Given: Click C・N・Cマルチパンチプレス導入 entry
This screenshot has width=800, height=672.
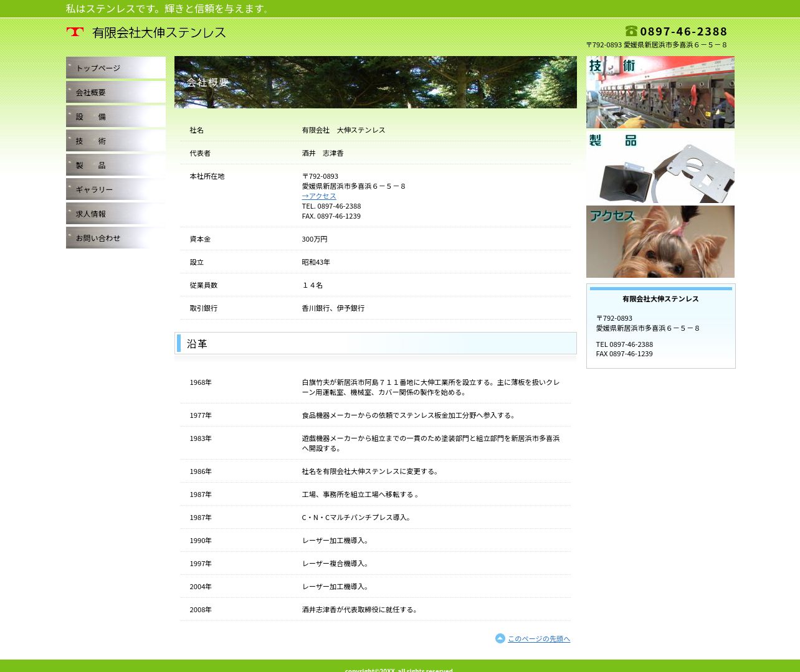Looking at the screenshot, I should click(357, 518).
